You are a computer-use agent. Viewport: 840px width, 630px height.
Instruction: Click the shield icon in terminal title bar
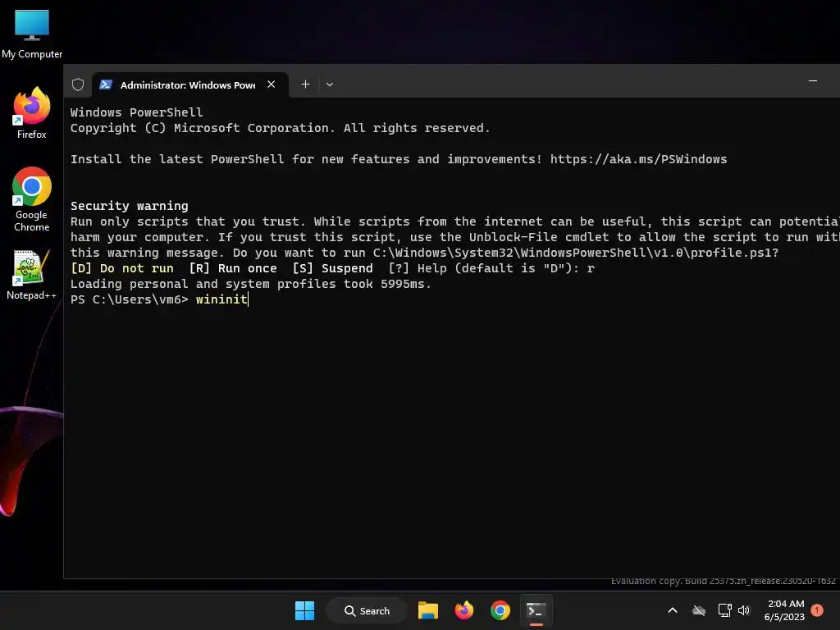point(78,84)
